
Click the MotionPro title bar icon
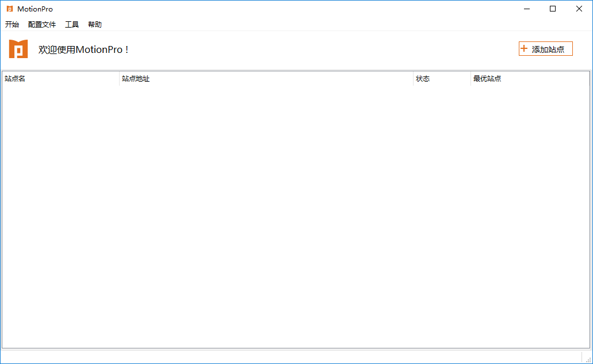pos(10,9)
